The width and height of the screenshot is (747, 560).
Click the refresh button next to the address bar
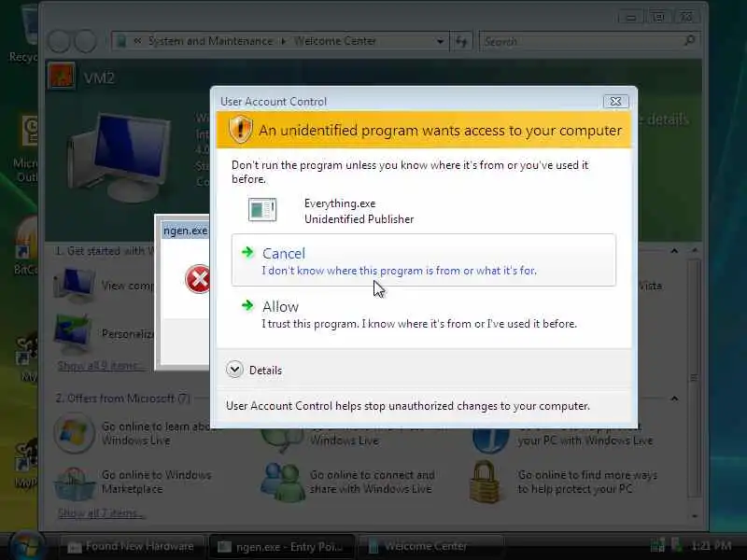click(x=461, y=41)
